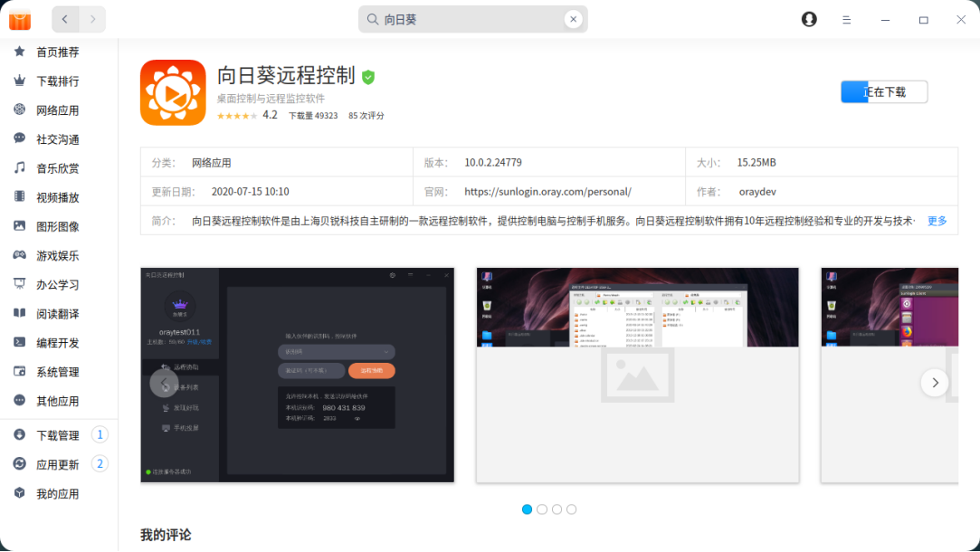Open the third partially visible screenshot
The height and width of the screenshot is (552, 980).
tap(890, 375)
